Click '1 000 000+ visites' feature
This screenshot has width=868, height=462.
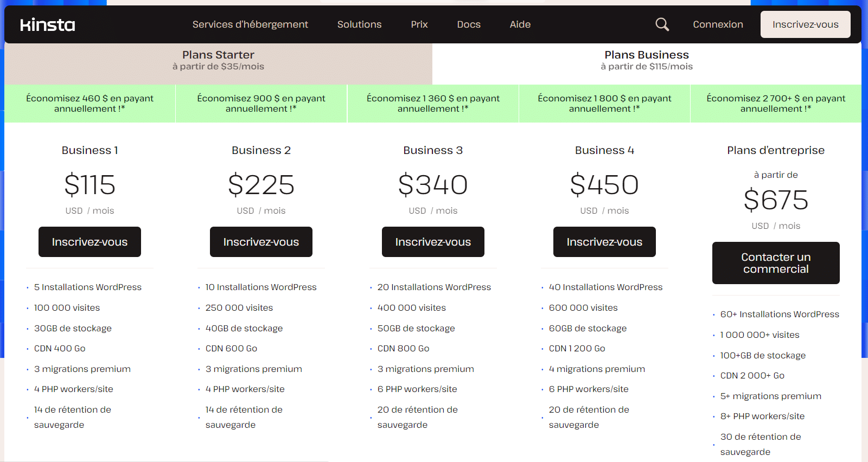point(759,335)
